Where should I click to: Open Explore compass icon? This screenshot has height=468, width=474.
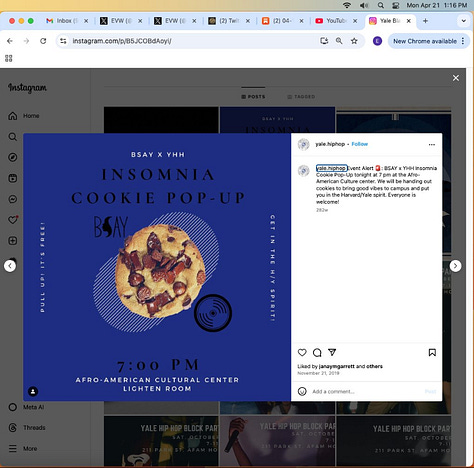point(13,157)
